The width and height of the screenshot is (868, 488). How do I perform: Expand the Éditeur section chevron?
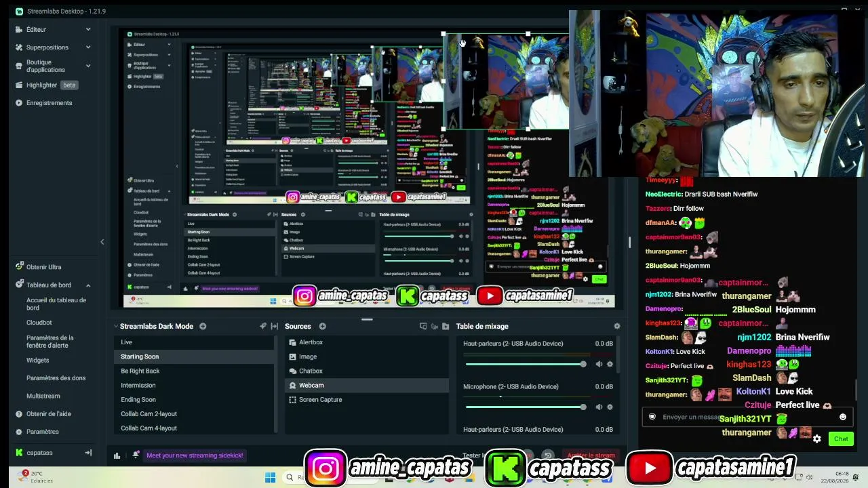pos(88,29)
